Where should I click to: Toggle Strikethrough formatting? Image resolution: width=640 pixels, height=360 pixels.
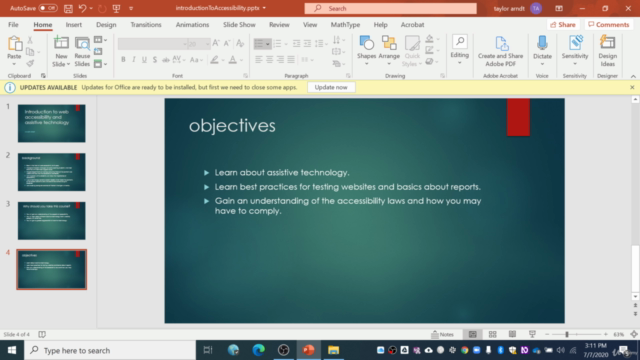tap(166, 60)
